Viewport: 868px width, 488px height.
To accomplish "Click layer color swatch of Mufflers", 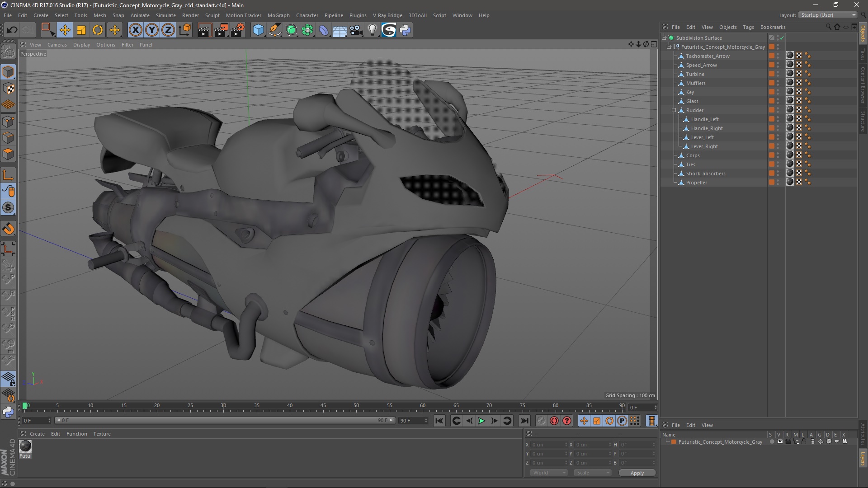I will click(772, 83).
